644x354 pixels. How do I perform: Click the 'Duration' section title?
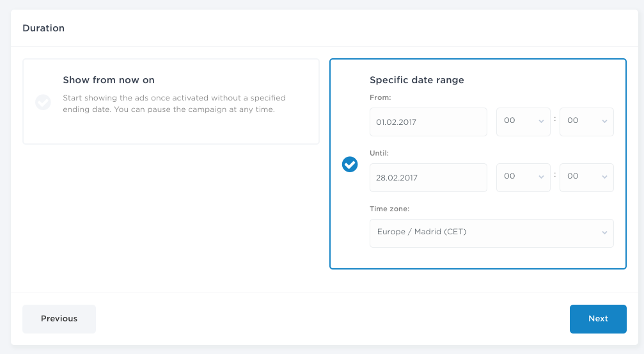[43, 28]
